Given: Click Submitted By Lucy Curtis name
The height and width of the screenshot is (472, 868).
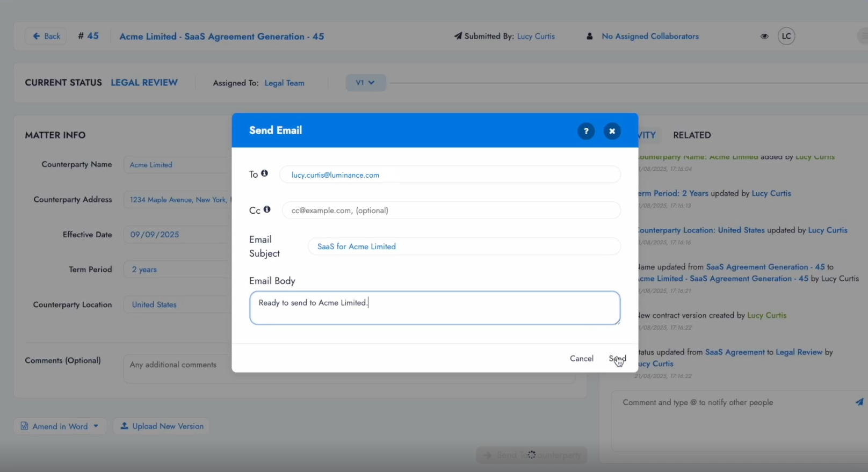Looking at the screenshot, I should 536,36.
